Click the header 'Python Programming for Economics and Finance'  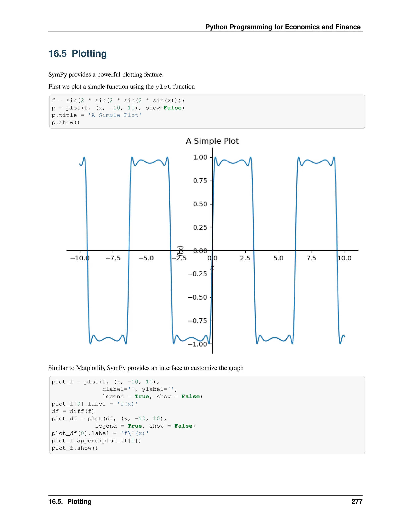283,27
